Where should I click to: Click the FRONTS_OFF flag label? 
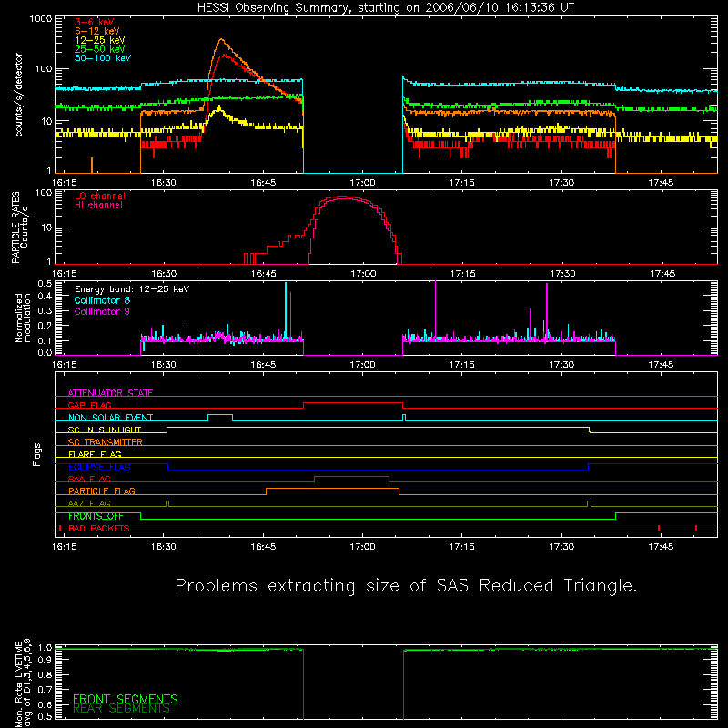click(x=96, y=516)
